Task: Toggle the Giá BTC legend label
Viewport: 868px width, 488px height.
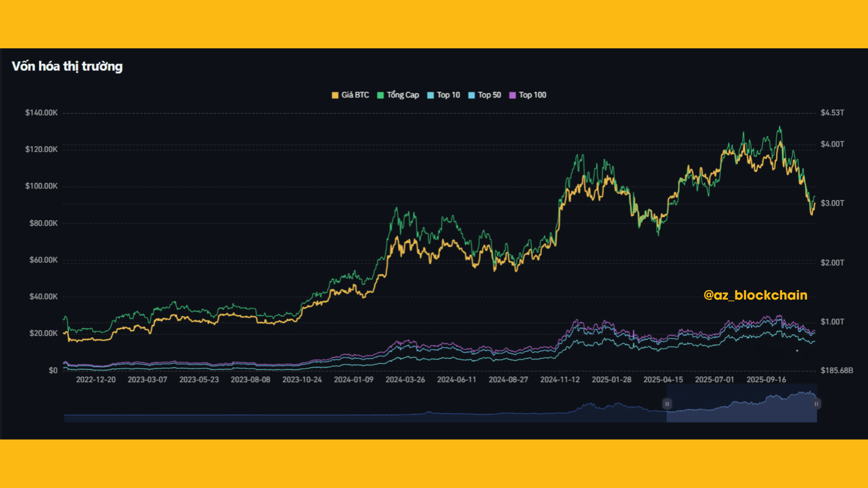Action: (x=355, y=95)
